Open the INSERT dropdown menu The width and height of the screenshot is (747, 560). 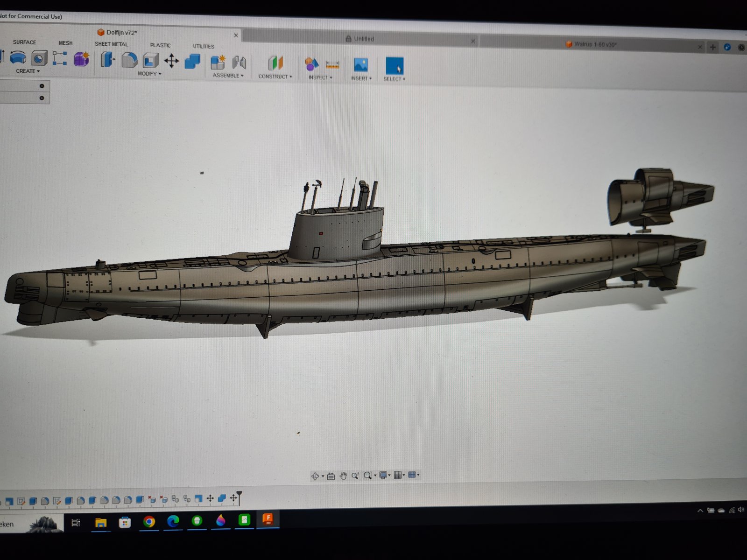point(361,78)
